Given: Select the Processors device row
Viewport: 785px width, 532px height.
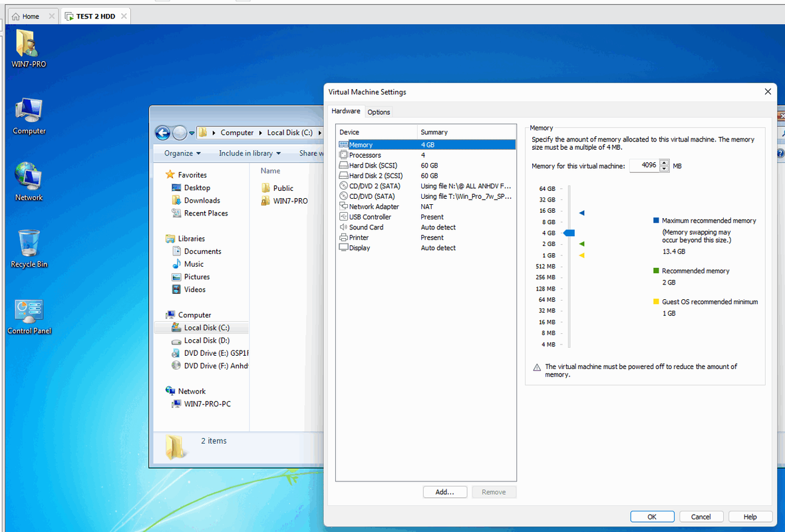Looking at the screenshot, I should (x=426, y=155).
